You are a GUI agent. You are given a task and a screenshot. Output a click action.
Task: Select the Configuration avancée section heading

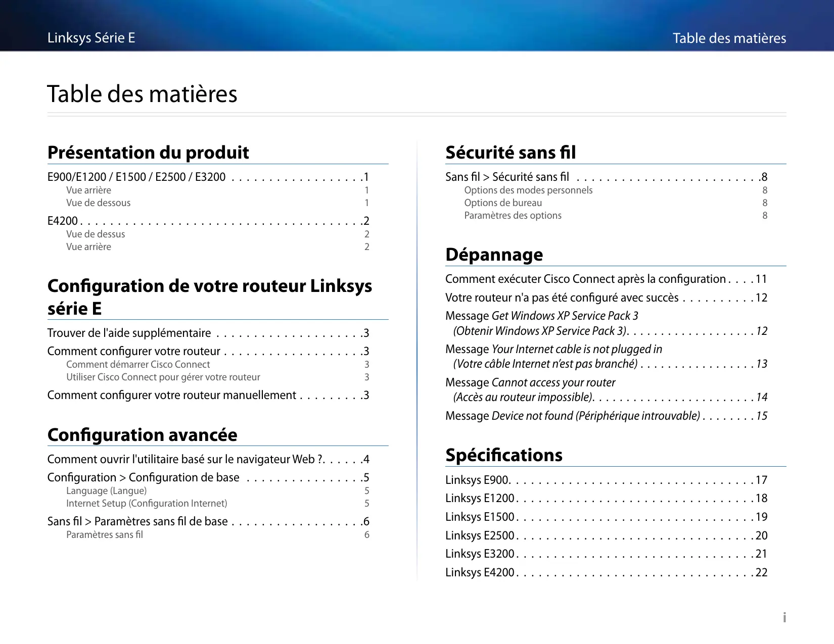(x=142, y=435)
